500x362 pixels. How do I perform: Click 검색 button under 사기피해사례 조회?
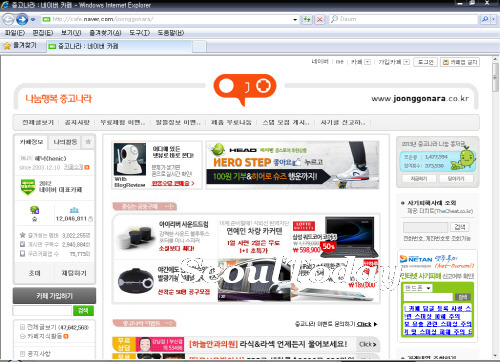point(460,227)
